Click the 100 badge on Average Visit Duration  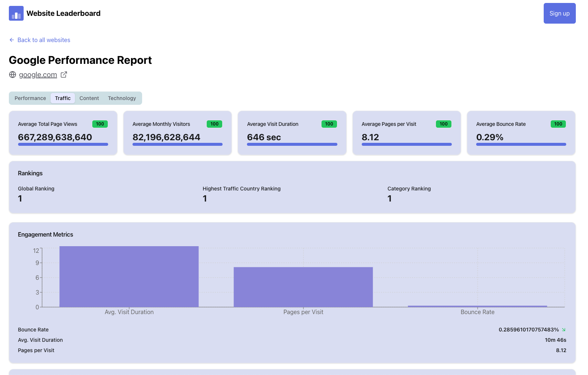[x=329, y=124]
